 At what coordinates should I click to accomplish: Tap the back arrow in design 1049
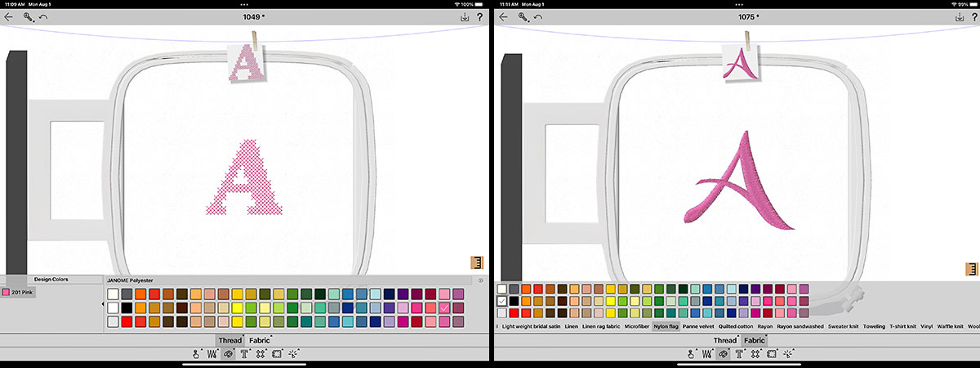(x=9, y=16)
